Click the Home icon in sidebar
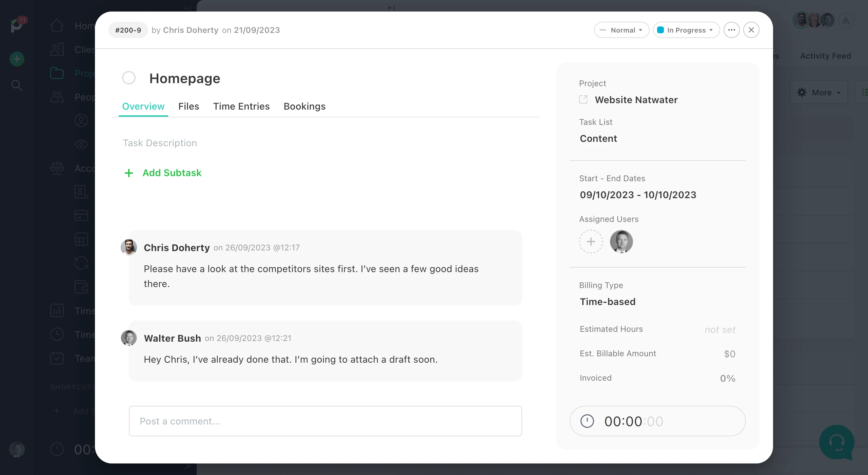The image size is (868, 475). [57, 26]
